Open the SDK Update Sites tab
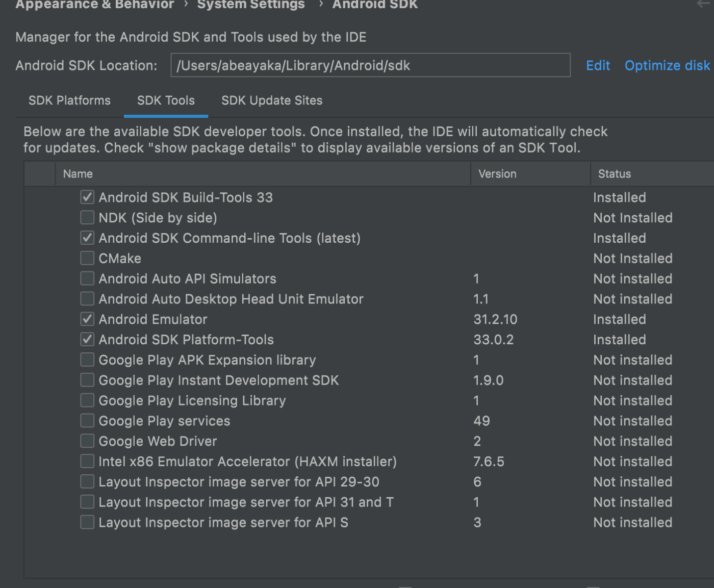 (x=272, y=100)
